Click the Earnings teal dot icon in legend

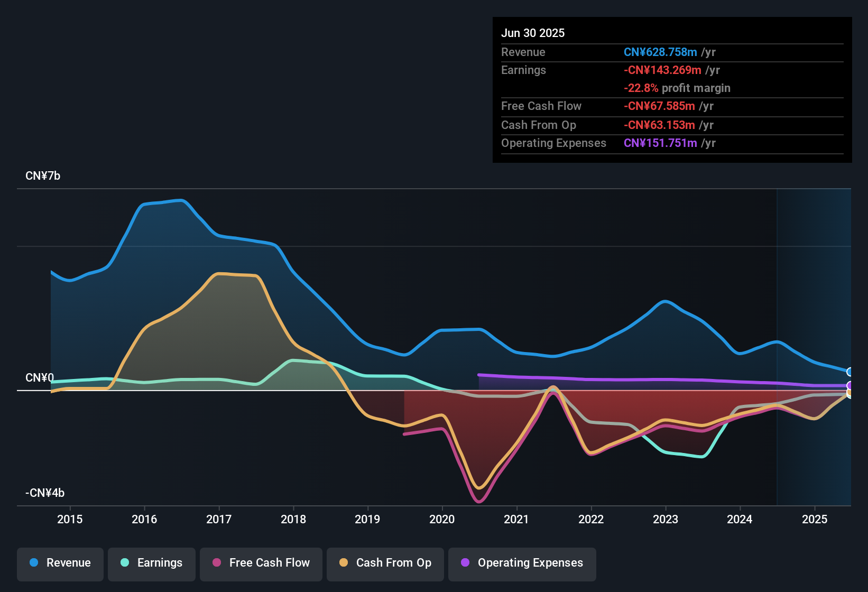[x=125, y=563]
